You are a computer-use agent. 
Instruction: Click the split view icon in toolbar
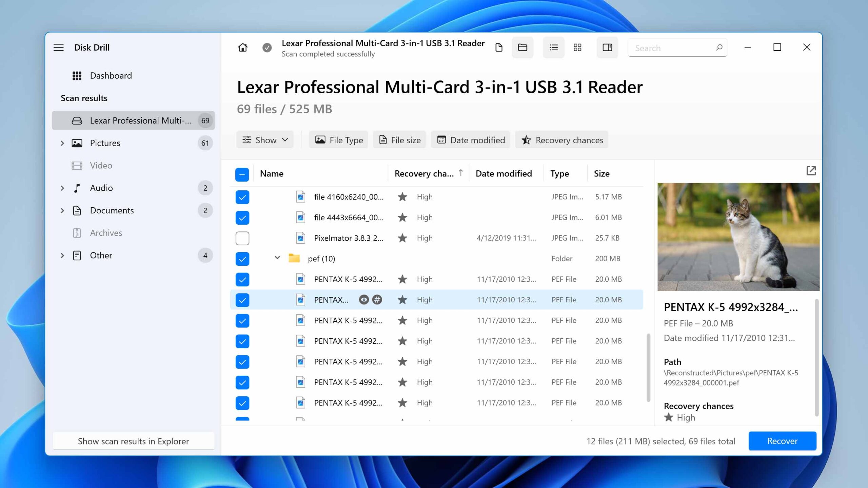[608, 47]
